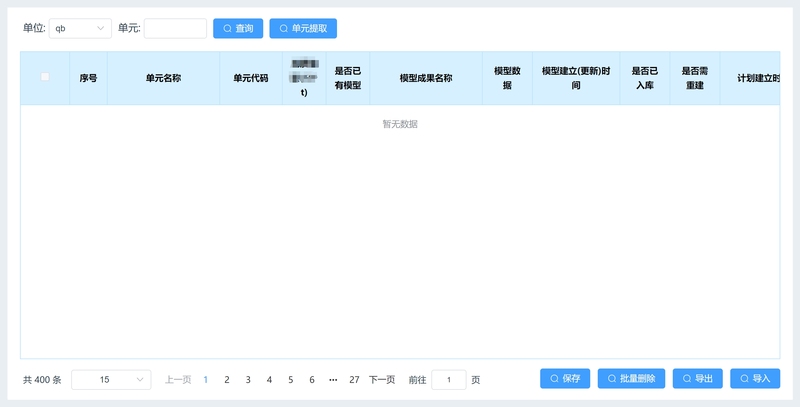
Task: Click the 前往 page number input box
Action: coord(449,380)
